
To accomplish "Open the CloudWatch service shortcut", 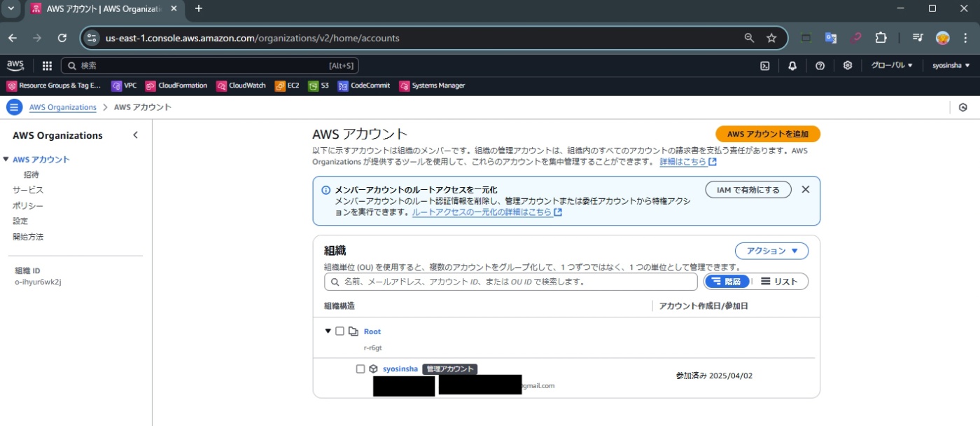I will pyautogui.click(x=241, y=85).
